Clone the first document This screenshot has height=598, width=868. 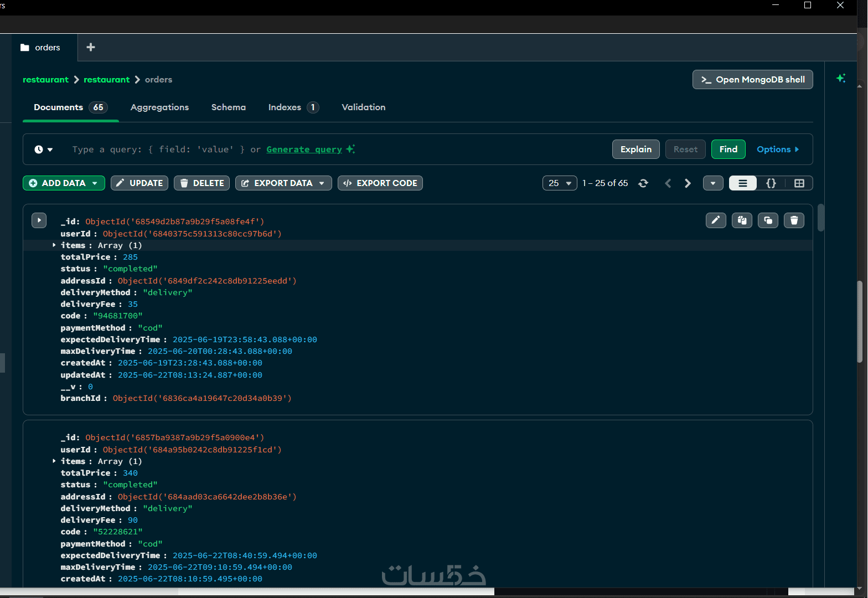point(768,220)
